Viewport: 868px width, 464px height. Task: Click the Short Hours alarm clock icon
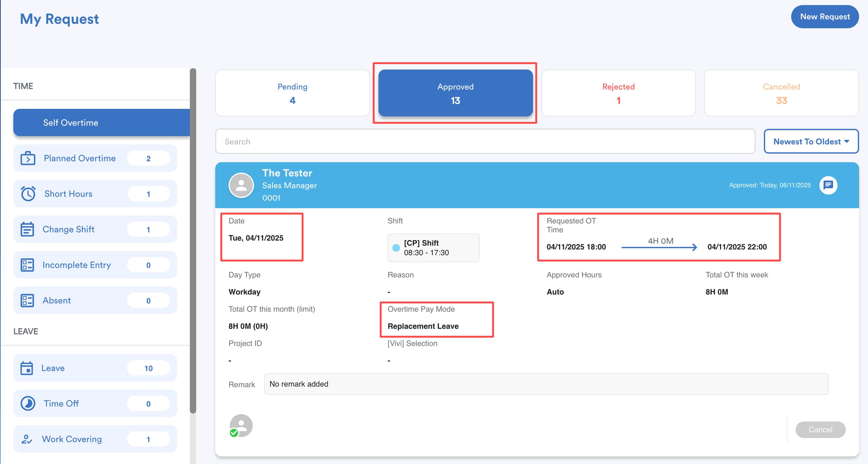coord(28,194)
